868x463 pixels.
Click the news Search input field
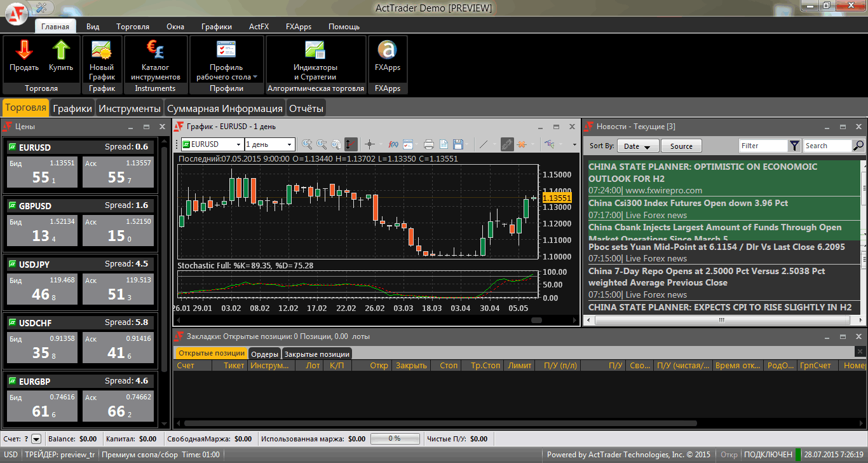(827, 146)
